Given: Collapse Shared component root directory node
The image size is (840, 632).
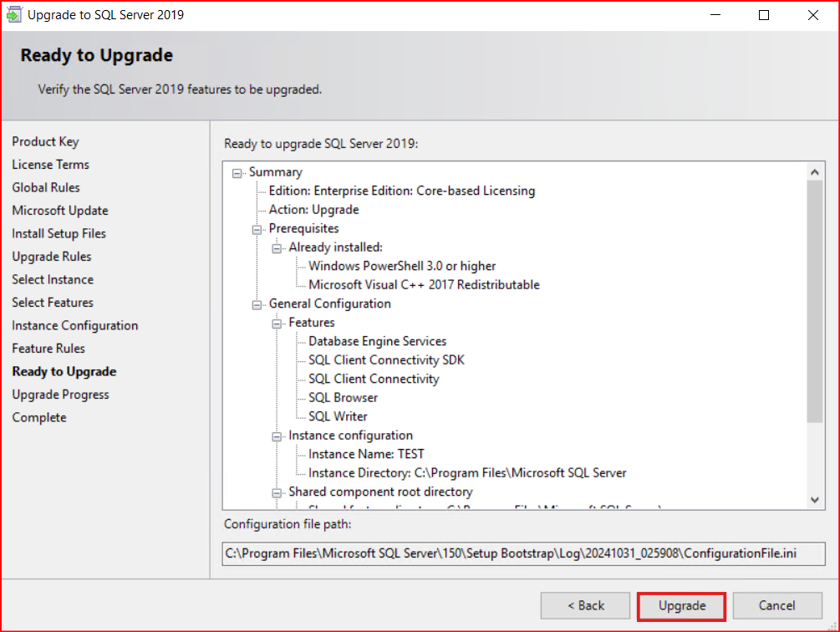Looking at the screenshot, I should click(x=277, y=492).
